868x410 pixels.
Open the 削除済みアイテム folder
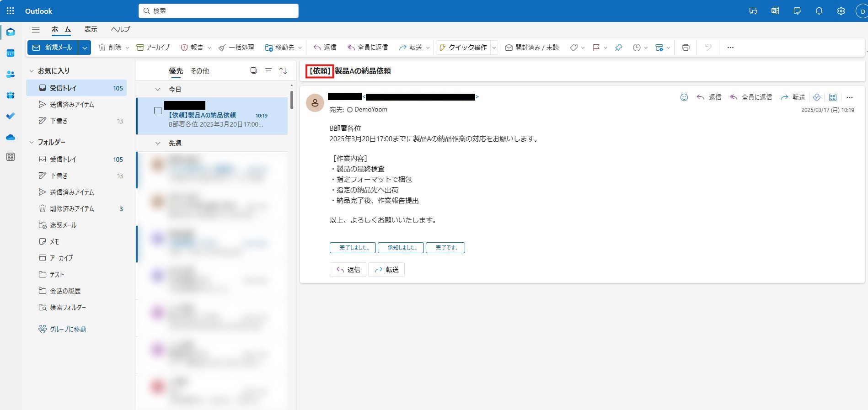coord(76,208)
